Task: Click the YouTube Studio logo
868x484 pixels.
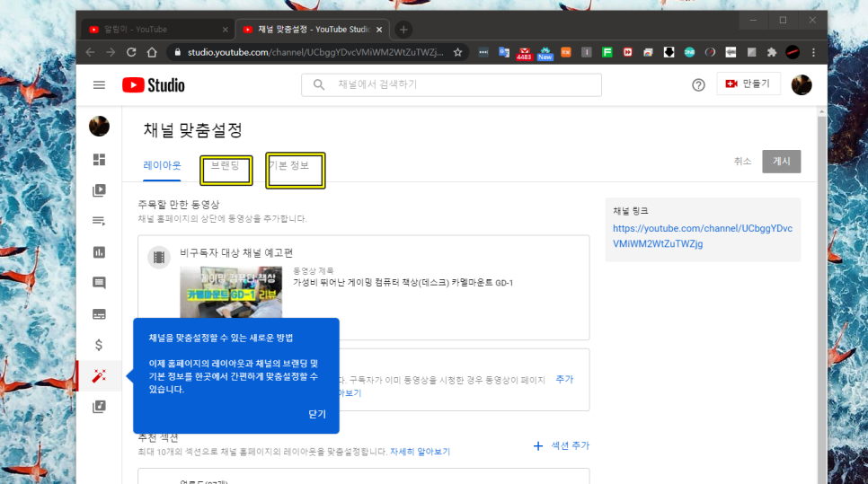Action: click(154, 84)
